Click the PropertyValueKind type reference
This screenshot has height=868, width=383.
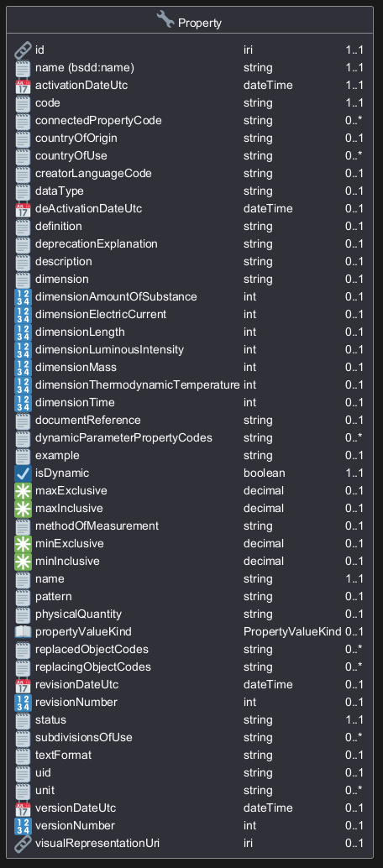click(292, 631)
